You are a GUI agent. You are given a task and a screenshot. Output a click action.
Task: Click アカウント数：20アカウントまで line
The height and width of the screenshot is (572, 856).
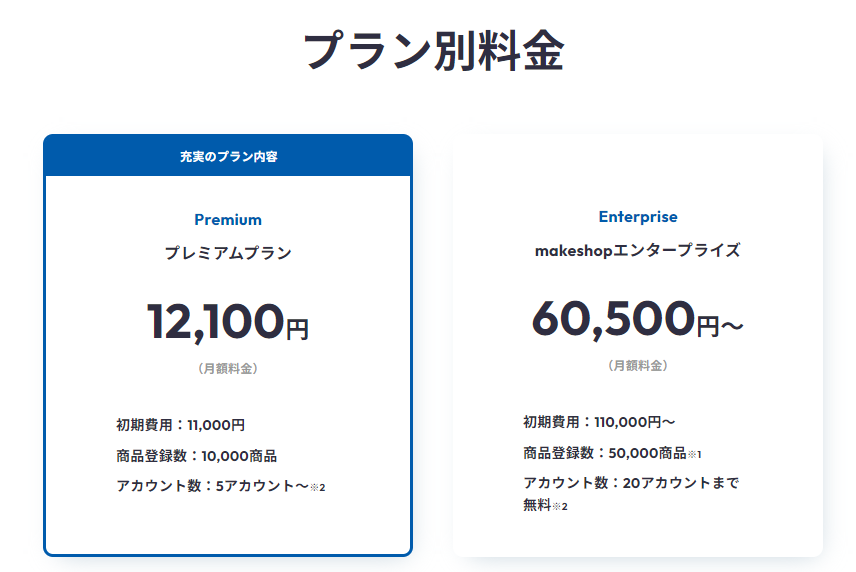[x=631, y=483]
